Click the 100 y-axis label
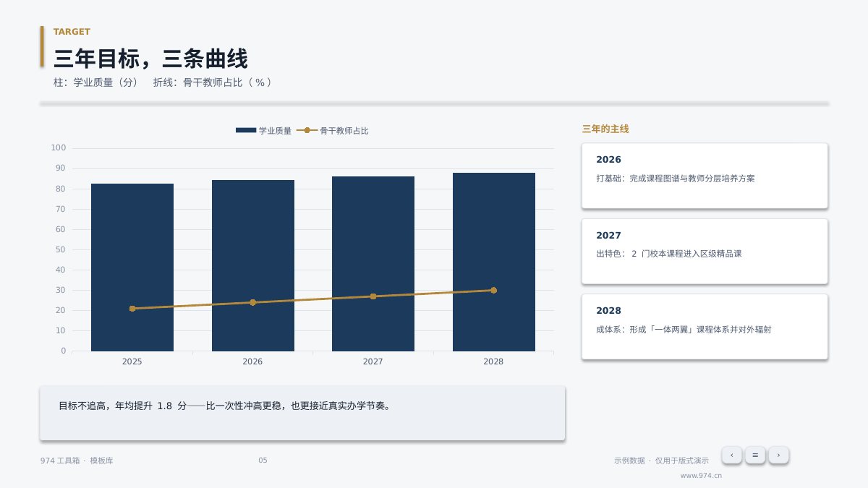This screenshot has height=488, width=868. pyautogui.click(x=59, y=148)
